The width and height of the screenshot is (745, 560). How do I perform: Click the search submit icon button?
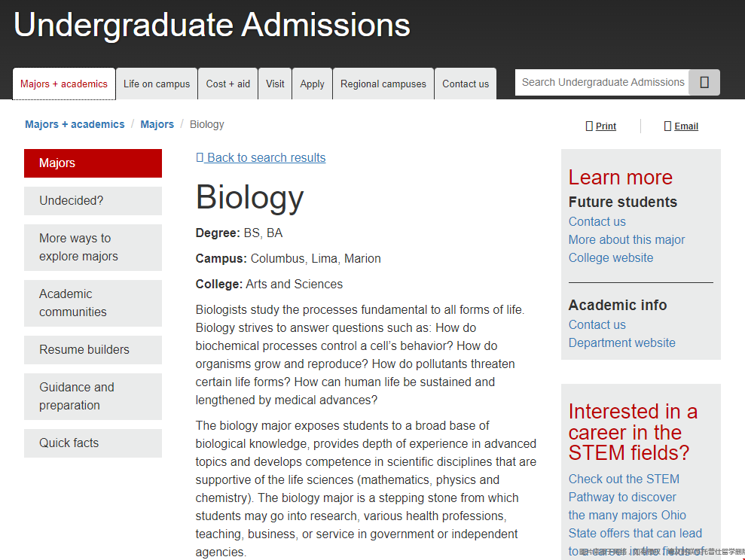pos(704,83)
